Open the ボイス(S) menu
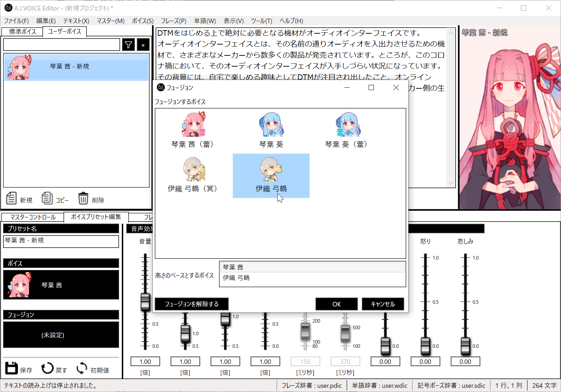This screenshot has height=392, width=561. (143, 21)
